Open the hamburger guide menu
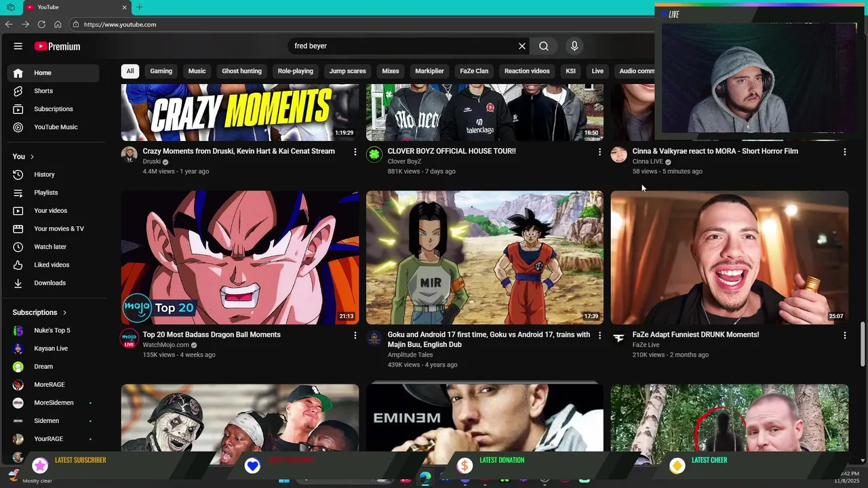The image size is (868, 488). click(18, 46)
